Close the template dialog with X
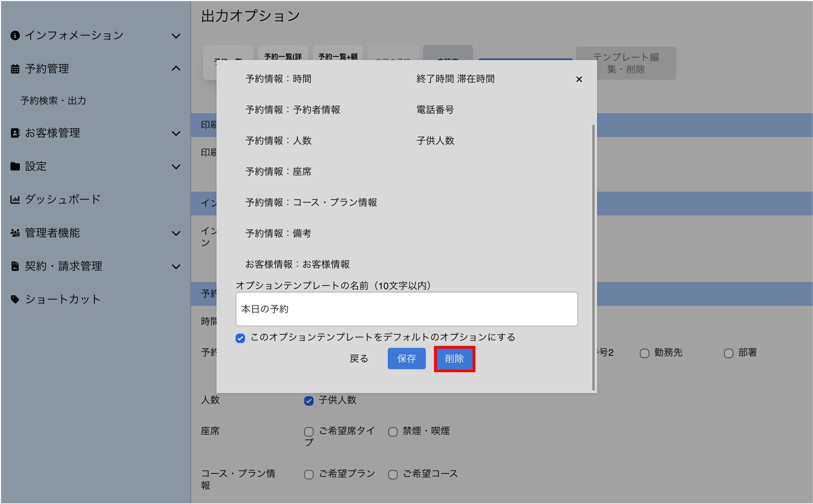Image resolution: width=813 pixels, height=504 pixels. [x=579, y=79]
